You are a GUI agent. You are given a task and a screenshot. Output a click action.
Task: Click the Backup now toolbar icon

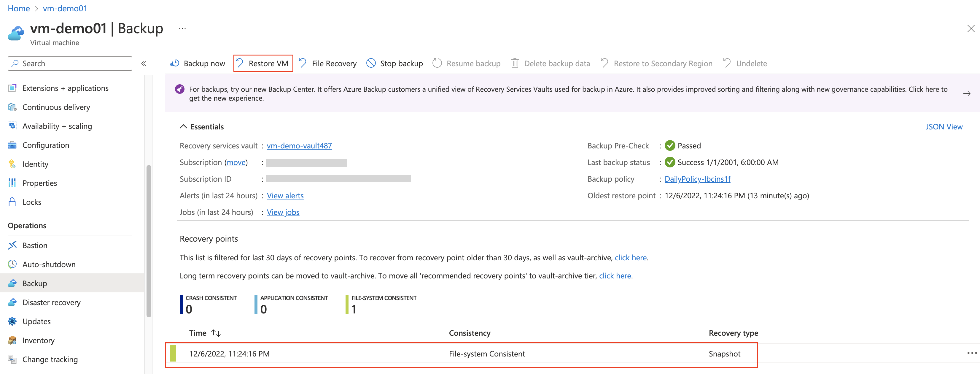point(175,63)
